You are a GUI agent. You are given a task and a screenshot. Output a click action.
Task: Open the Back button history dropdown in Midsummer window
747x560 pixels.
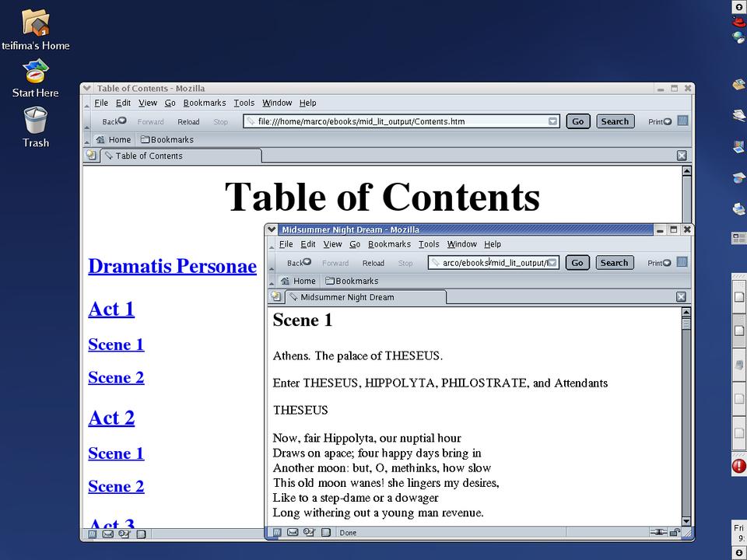[x=307, y=262]
